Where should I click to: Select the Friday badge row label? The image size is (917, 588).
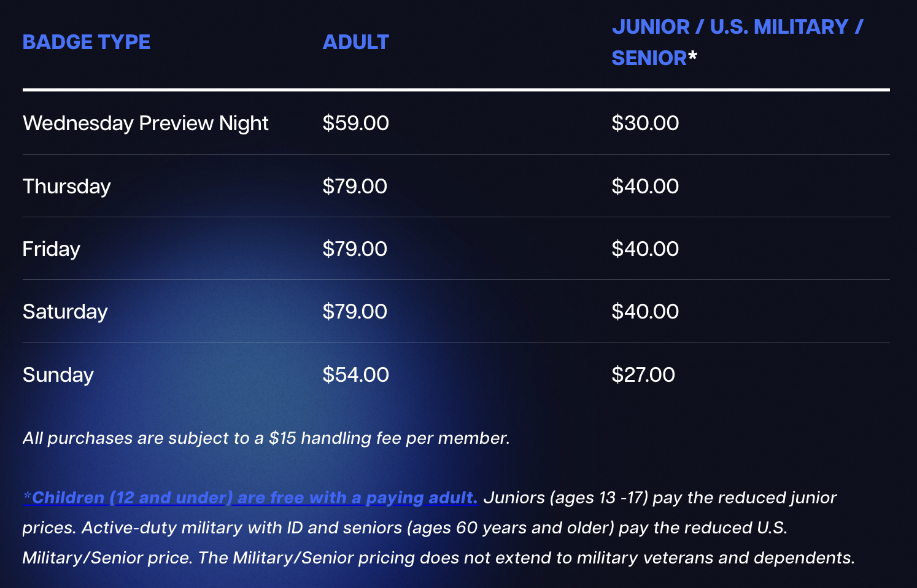coord(52,249)
